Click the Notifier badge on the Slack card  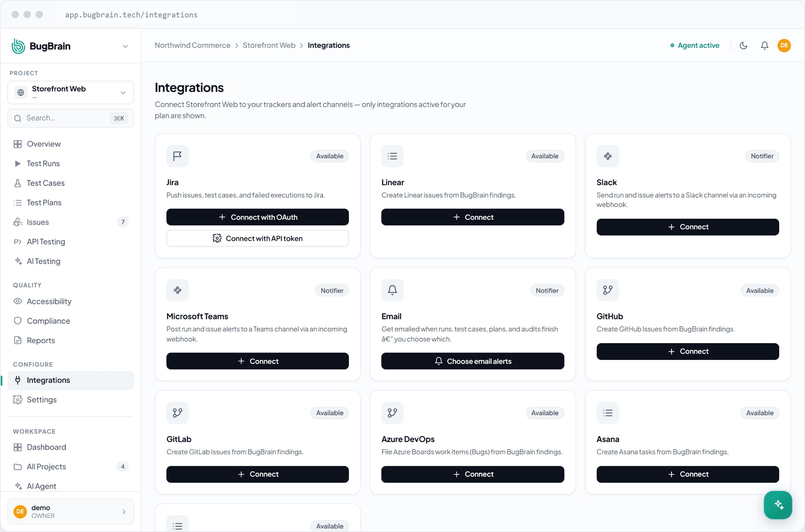[762, 156]
